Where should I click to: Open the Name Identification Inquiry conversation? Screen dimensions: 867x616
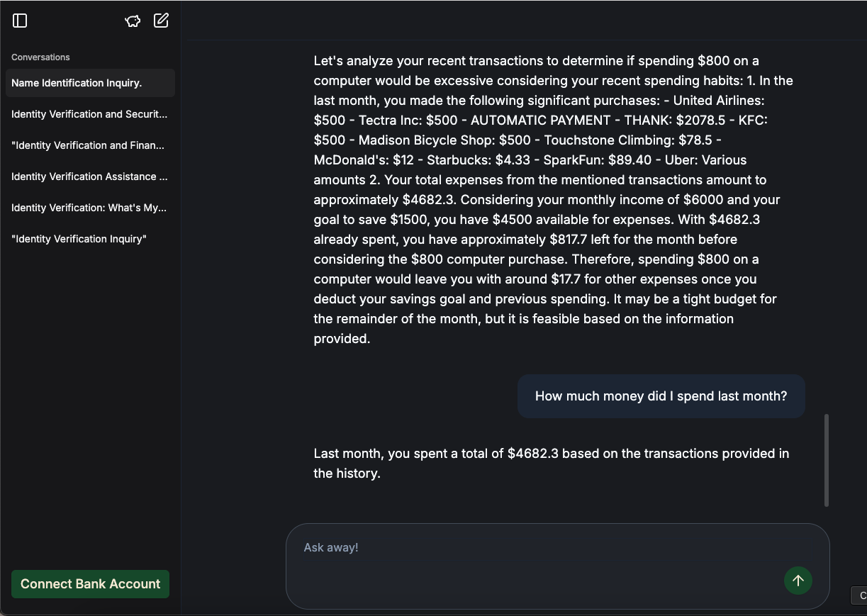[90, 83]
